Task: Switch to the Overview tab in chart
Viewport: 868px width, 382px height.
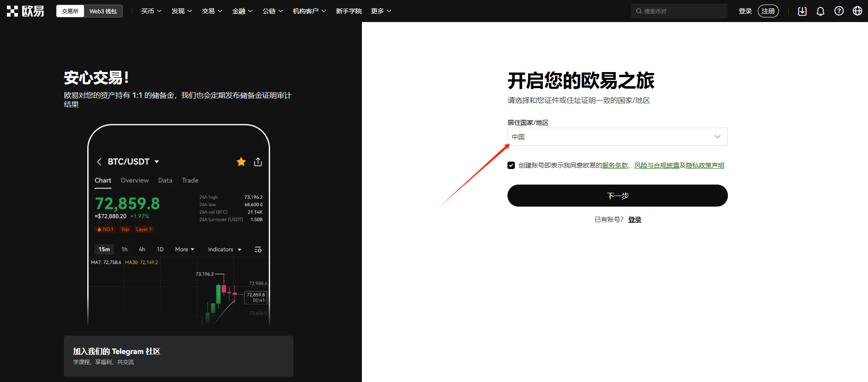Action: pos(135,180)
